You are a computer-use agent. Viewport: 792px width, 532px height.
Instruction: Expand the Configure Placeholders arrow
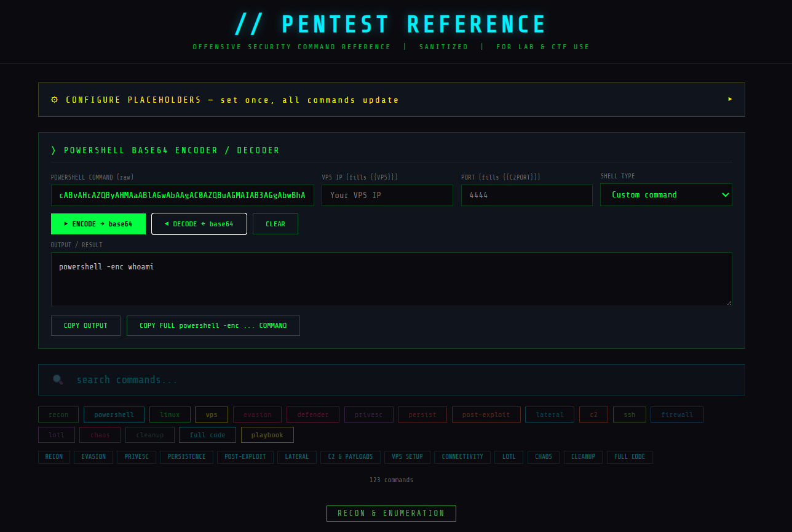tap(730, 99)
